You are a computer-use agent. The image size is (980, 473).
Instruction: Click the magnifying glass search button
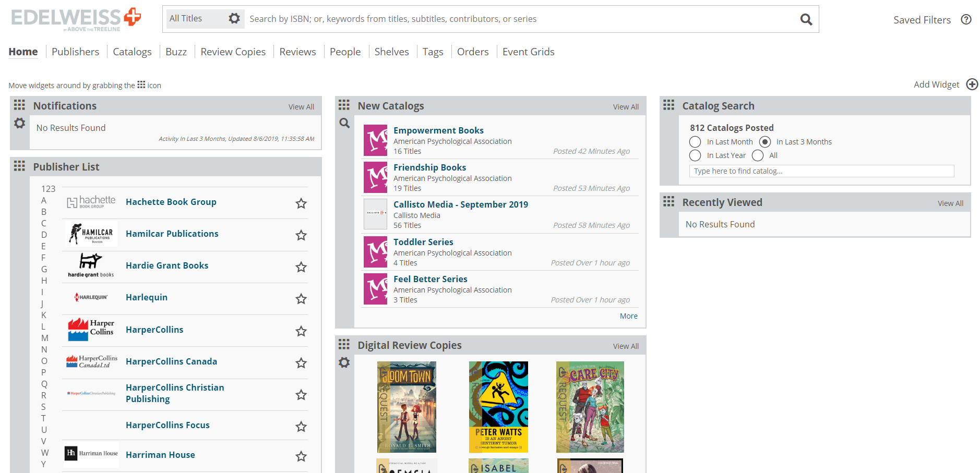point(806,19)
